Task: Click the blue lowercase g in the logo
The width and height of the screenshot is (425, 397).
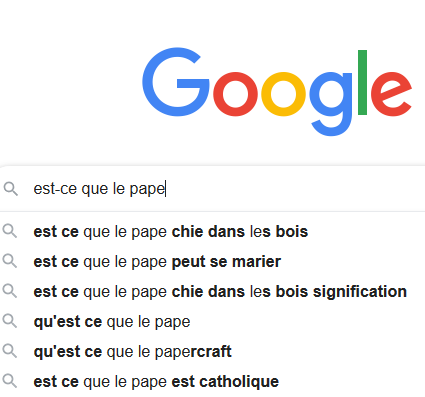Action: pyautogui.click(x=331, y=104)
